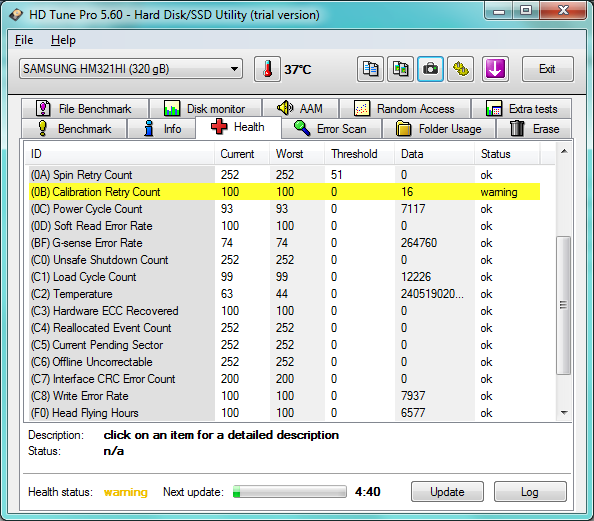
Task: Click the Next update progress bar
Action: click(x=290, y=492)
